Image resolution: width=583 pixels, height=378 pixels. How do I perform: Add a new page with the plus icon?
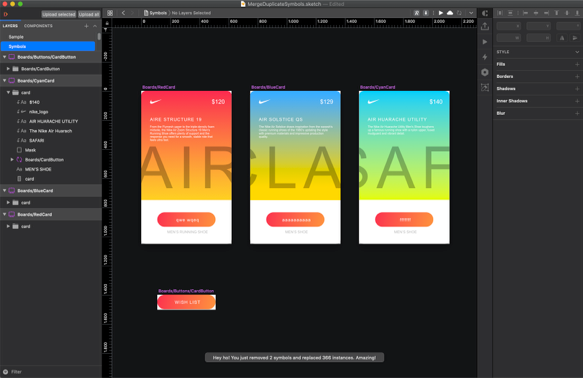86,26
